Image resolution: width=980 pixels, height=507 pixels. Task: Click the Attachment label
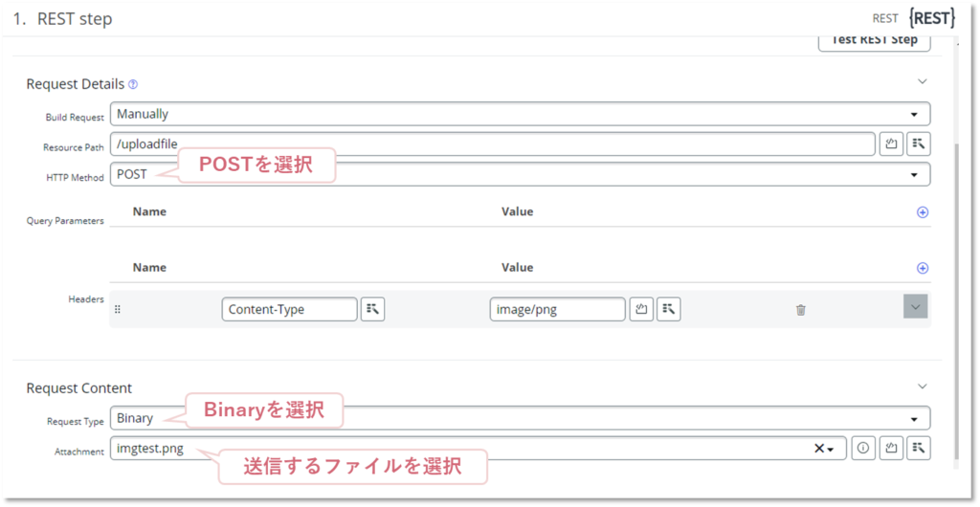[79, 452]
